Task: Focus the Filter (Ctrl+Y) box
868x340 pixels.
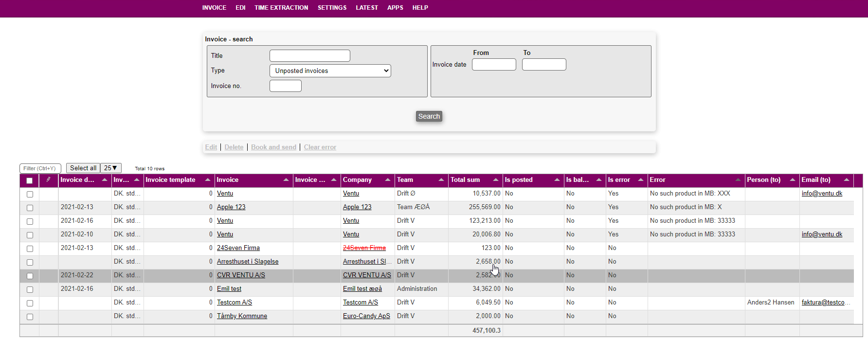Action: point(40,169)
